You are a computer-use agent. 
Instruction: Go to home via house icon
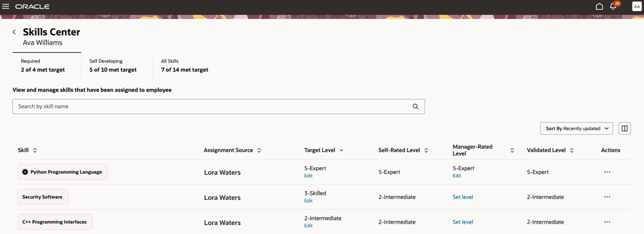pyautogui.click(x=599, y=6)
